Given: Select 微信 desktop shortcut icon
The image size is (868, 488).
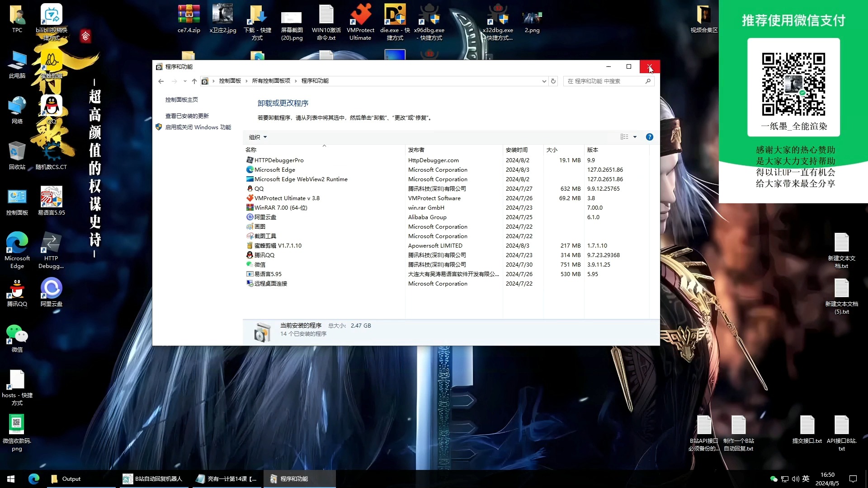Looking at the screenshot, I should (17, 338).
